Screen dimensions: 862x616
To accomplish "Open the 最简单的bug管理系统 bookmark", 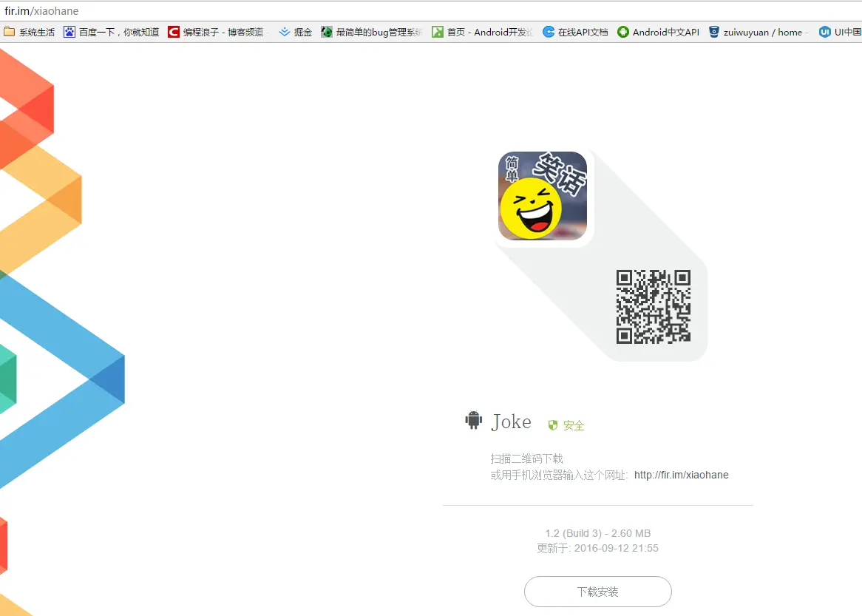I will click(372, 32).
